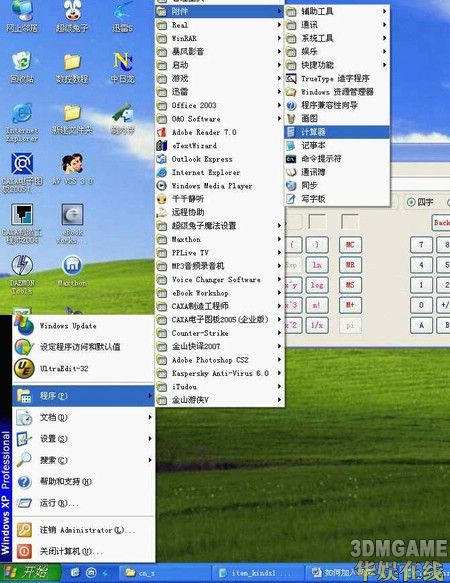Click the Internet Explorer desktop icon
The image size is (450, 583).
[22, 123]
